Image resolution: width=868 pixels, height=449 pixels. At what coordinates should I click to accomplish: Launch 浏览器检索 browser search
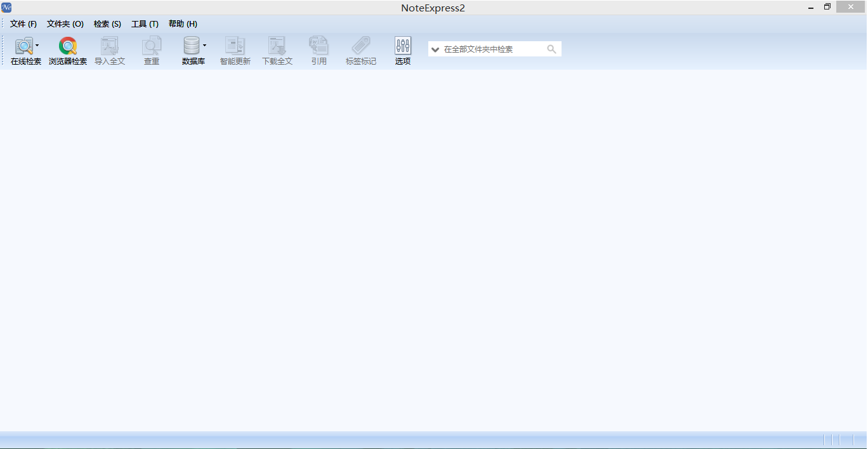tap(68, 51)
